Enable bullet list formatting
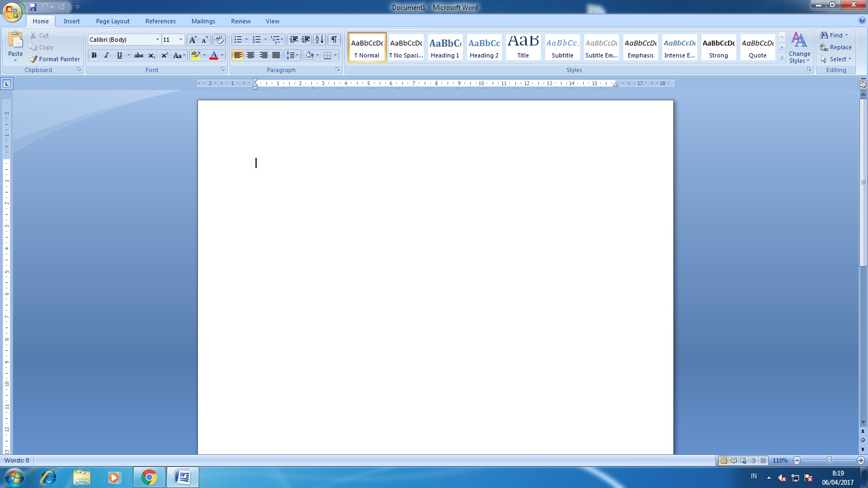868x488 pixels. pos(238,39)
